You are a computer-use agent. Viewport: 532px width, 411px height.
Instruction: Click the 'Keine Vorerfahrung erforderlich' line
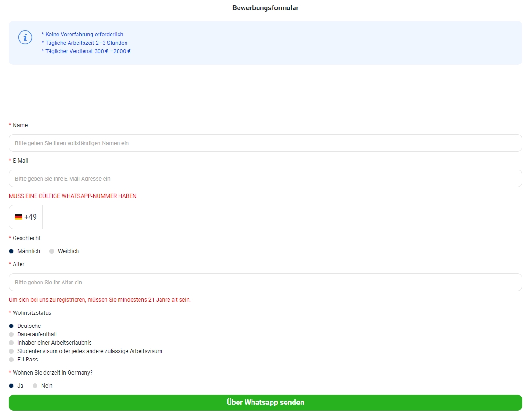tap(83, 35)
